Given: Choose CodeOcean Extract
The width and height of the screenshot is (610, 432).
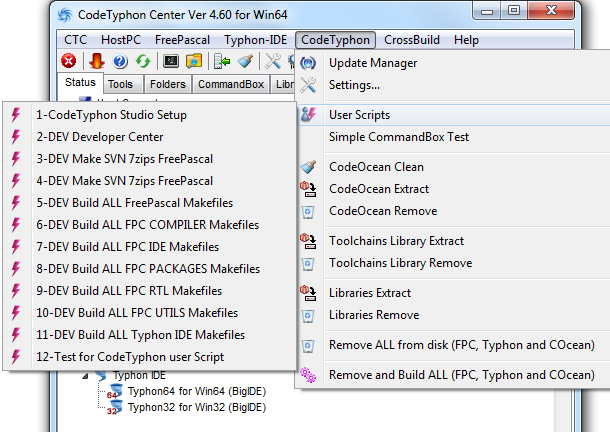Looking at the screenshot, I should point(452,189).
